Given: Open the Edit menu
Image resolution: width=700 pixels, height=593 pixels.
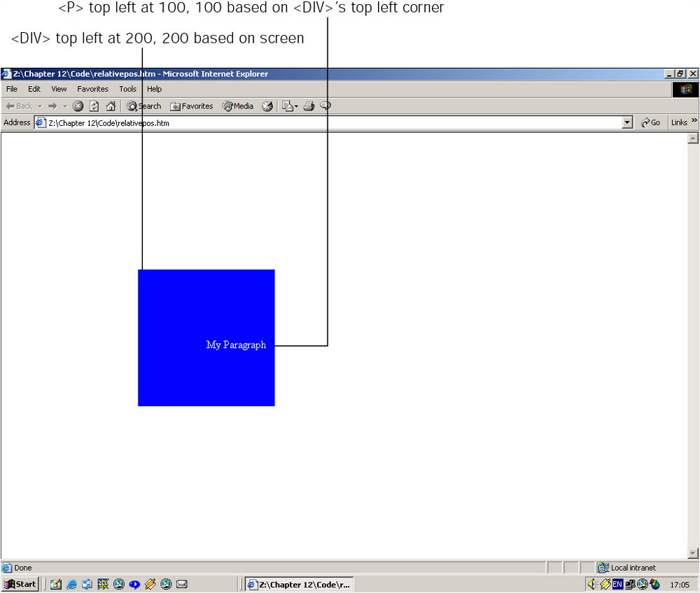Looking at the screenshot, I should 34,89.
